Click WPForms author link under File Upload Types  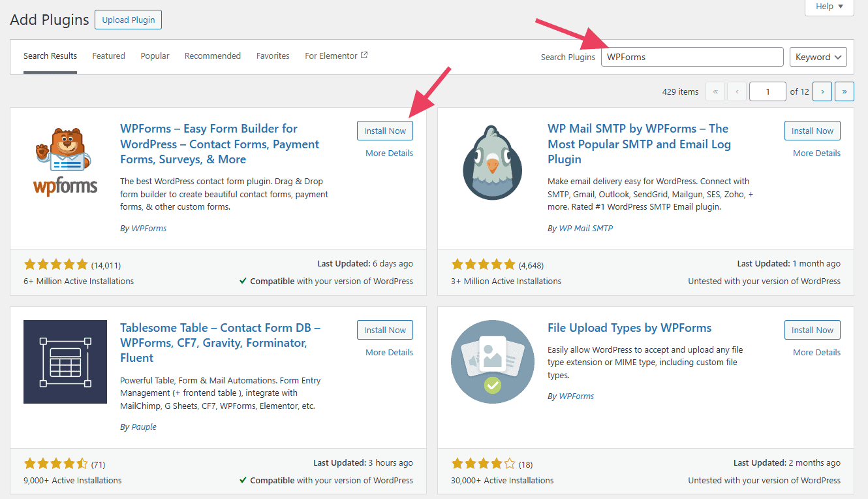[576, 396]
